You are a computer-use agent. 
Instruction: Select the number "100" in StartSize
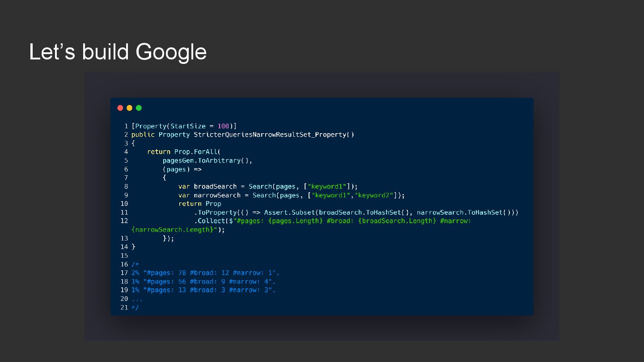coord(223,126)
